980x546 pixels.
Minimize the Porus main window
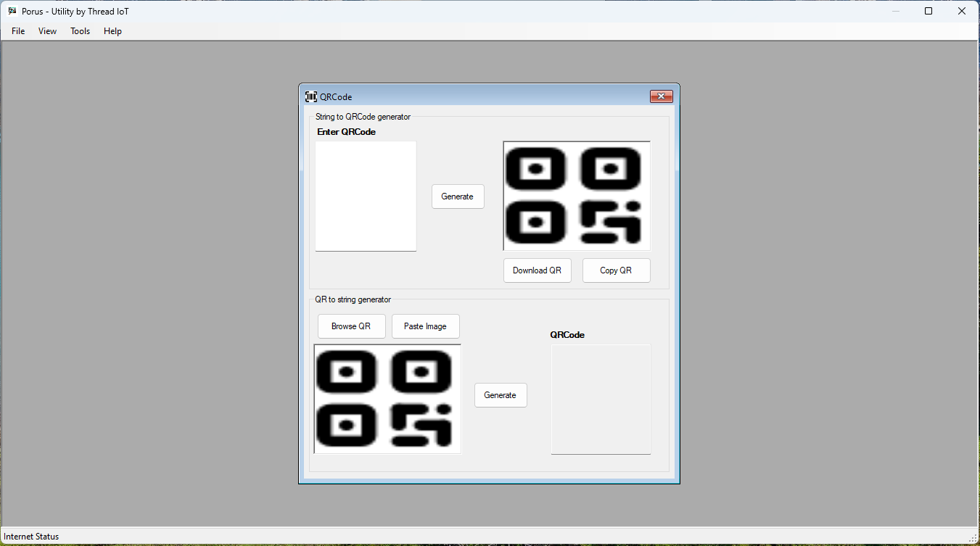click(x=894, y=11)
